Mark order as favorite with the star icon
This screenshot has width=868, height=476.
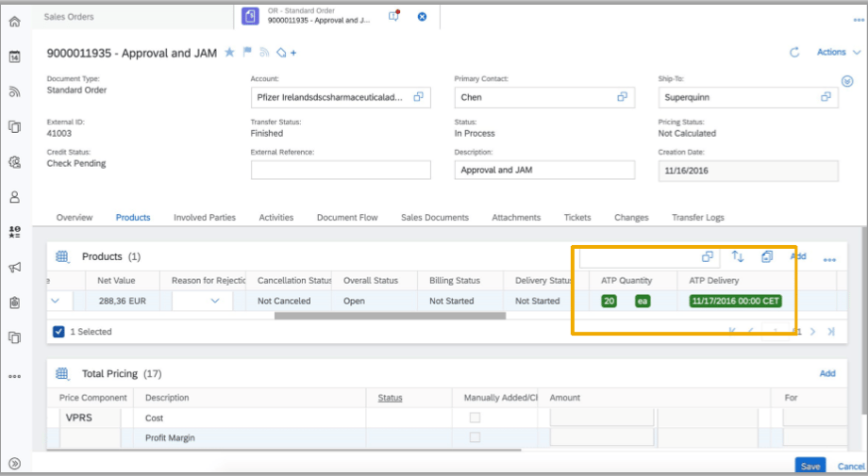pos(229,52)
